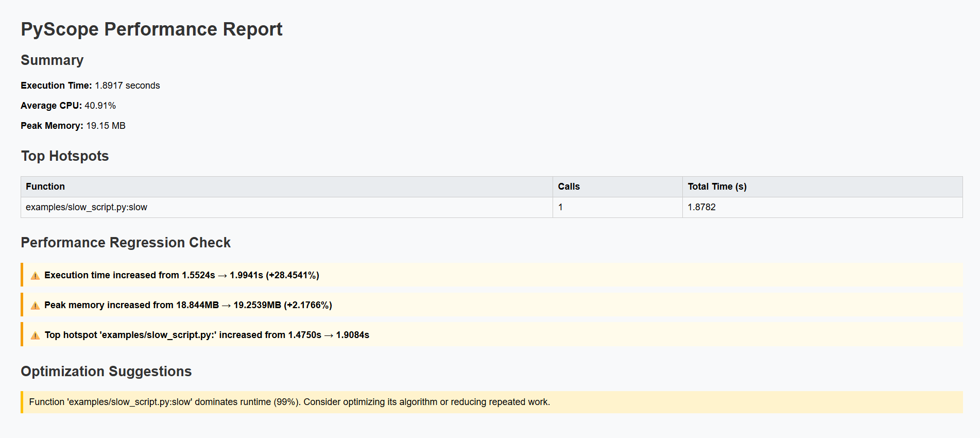This screenshot has height=438, width=980.
Task: Click the PyScope Performance Report title
Action: 151,29
